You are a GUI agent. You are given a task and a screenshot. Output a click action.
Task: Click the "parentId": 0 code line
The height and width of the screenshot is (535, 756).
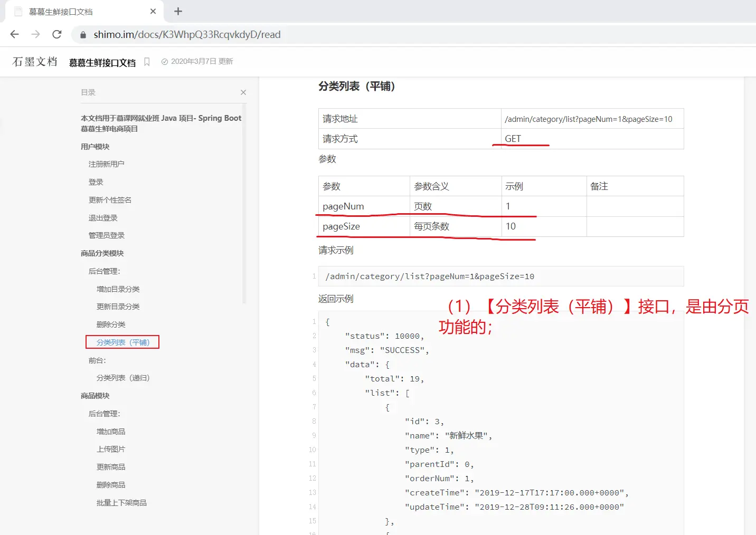coord(439,464)
